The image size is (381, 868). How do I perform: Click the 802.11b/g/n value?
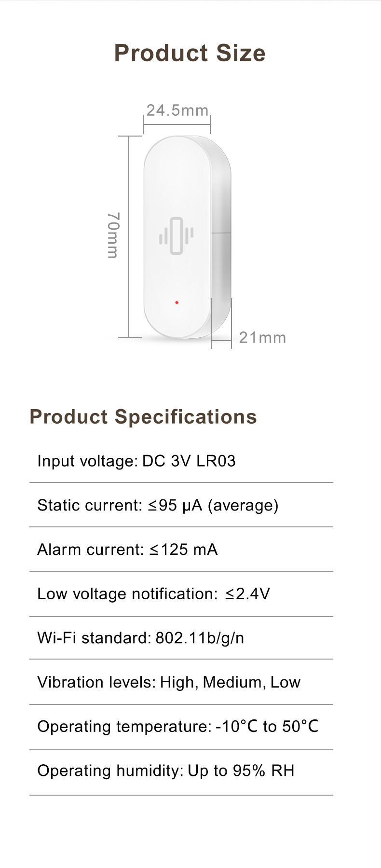pyautogui.click(x=200, y=638)
